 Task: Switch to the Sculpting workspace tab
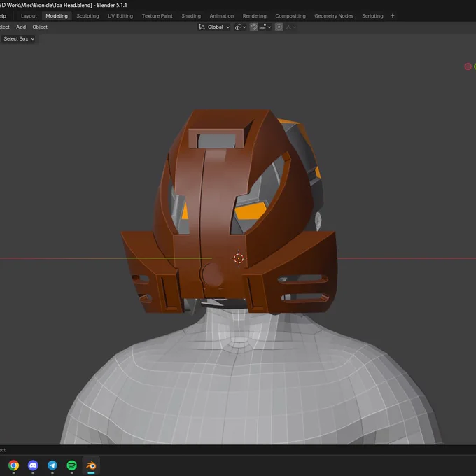87,16
